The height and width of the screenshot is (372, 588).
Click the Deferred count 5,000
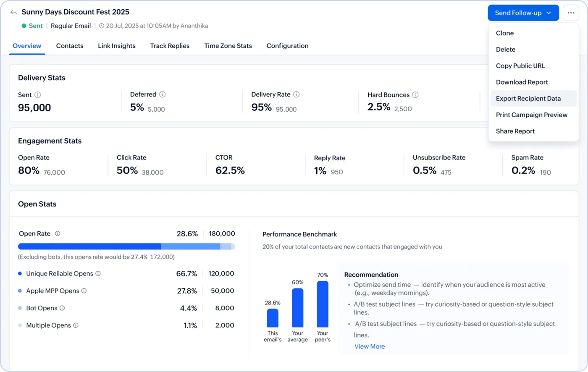(x=156, y=109)
